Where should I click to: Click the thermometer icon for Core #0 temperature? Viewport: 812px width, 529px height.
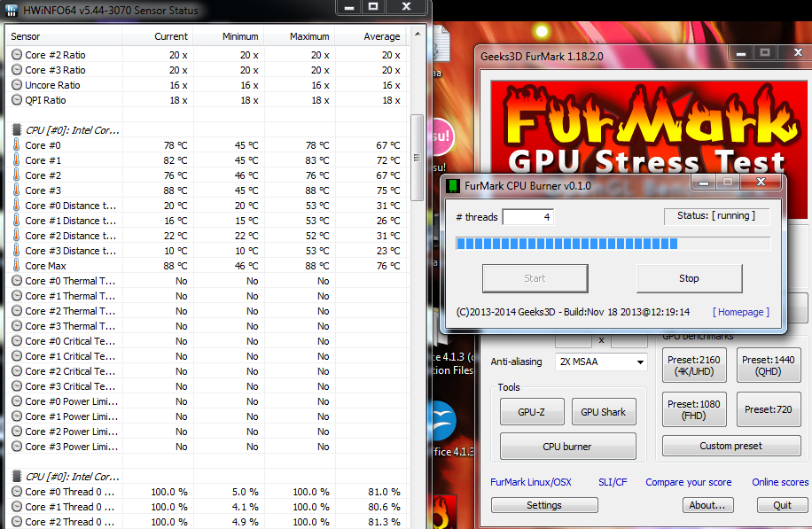tap(17, 145)
